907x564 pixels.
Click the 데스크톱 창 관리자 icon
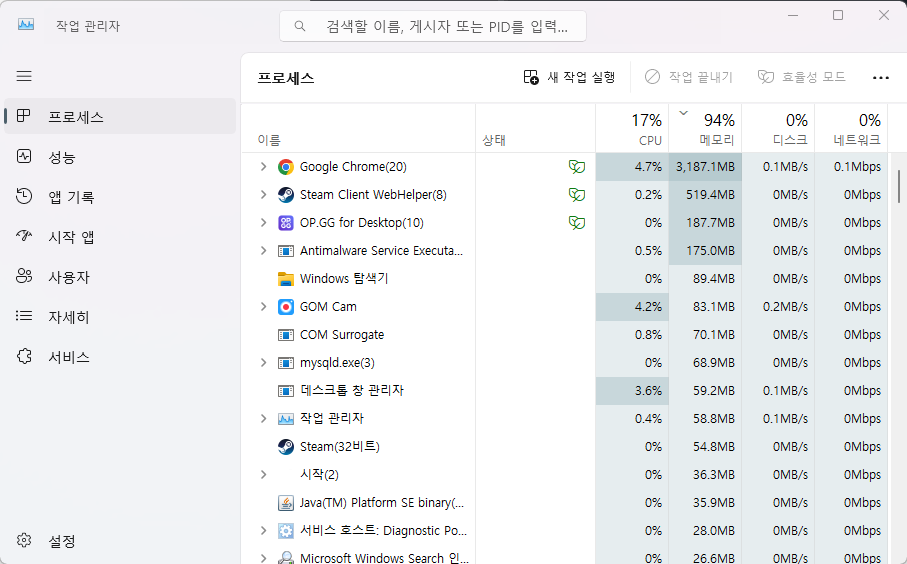(x=286, y=390)
